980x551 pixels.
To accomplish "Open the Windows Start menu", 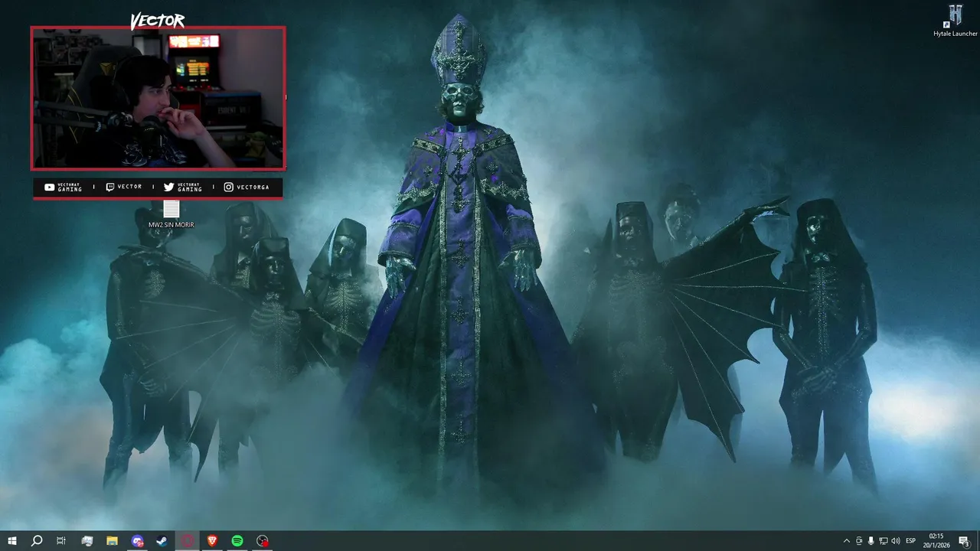I will coord(11,541).
